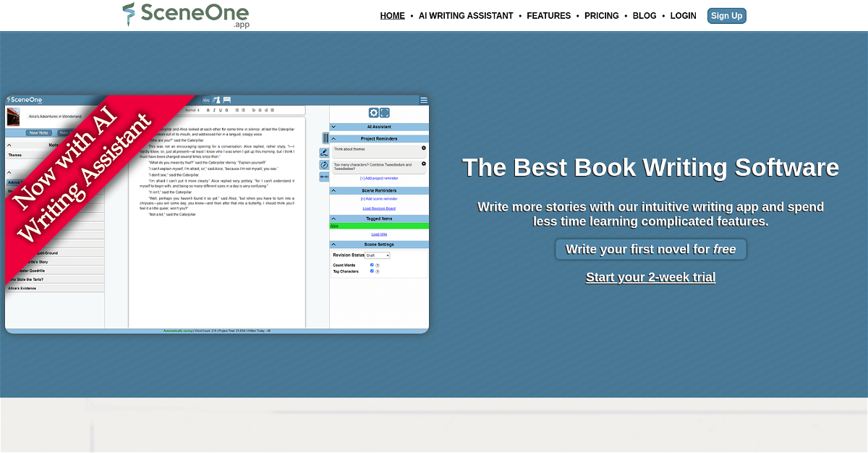The image size is (868, 453).
Task: Select the 'Alice's Evidence' chapter row
Action: [54, 288]
